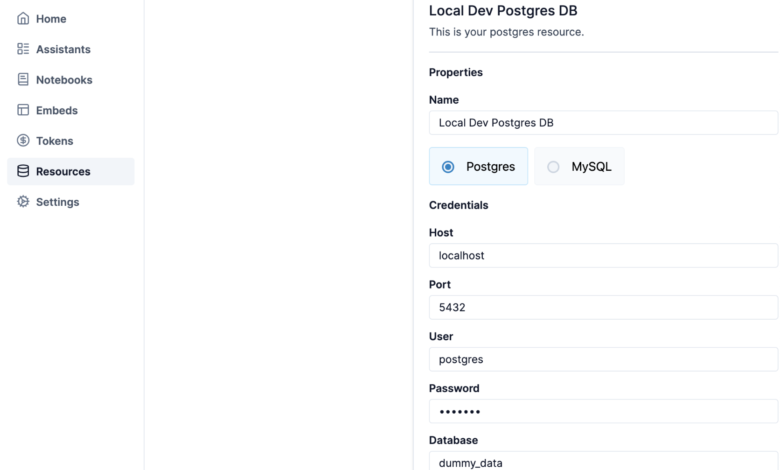Image resolution: width=780 pixels, height=470 pixels.
Task: Click the 'Local Dev Postgres DB' page heading
Action: click(x=503, y=11)
